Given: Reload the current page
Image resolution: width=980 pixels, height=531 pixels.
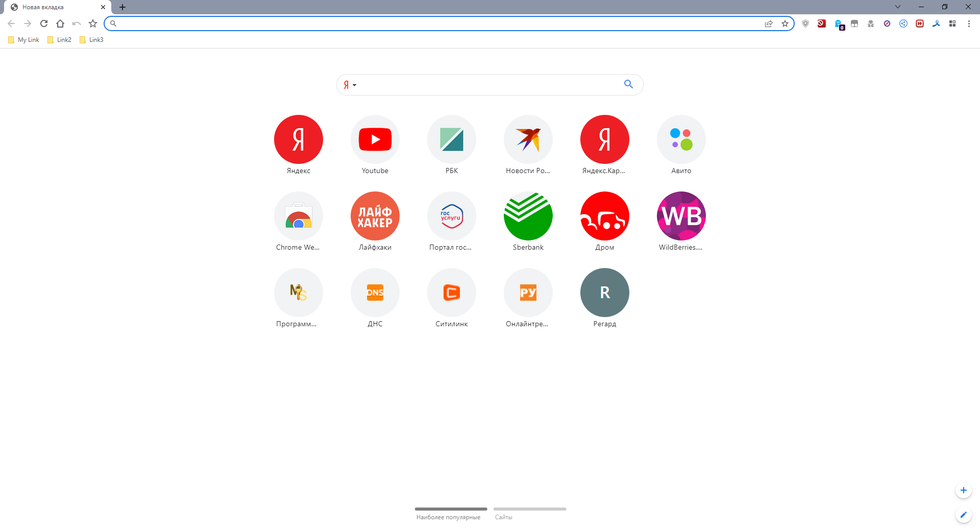Looking at the screenshot, I should pos(44,23).
